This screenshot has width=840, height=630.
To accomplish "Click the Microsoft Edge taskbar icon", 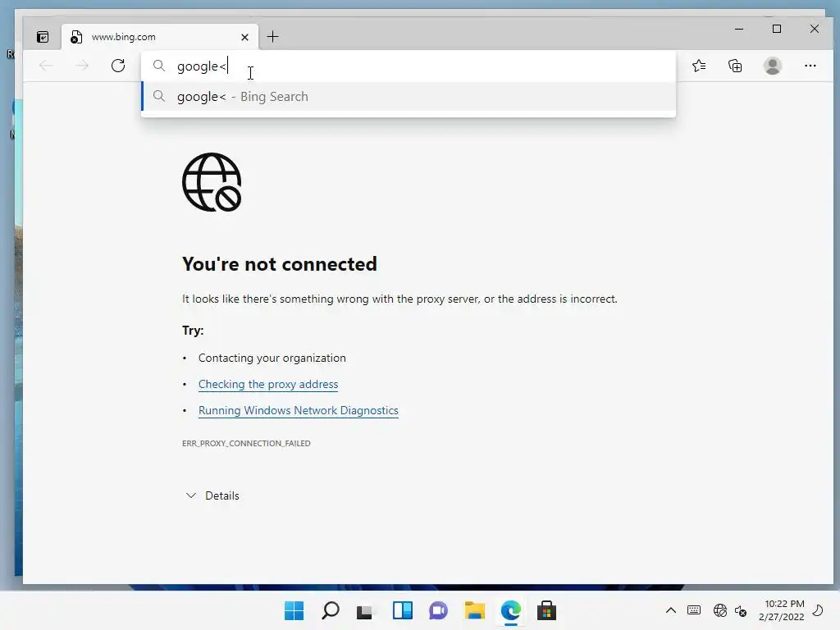I will 510,610.
